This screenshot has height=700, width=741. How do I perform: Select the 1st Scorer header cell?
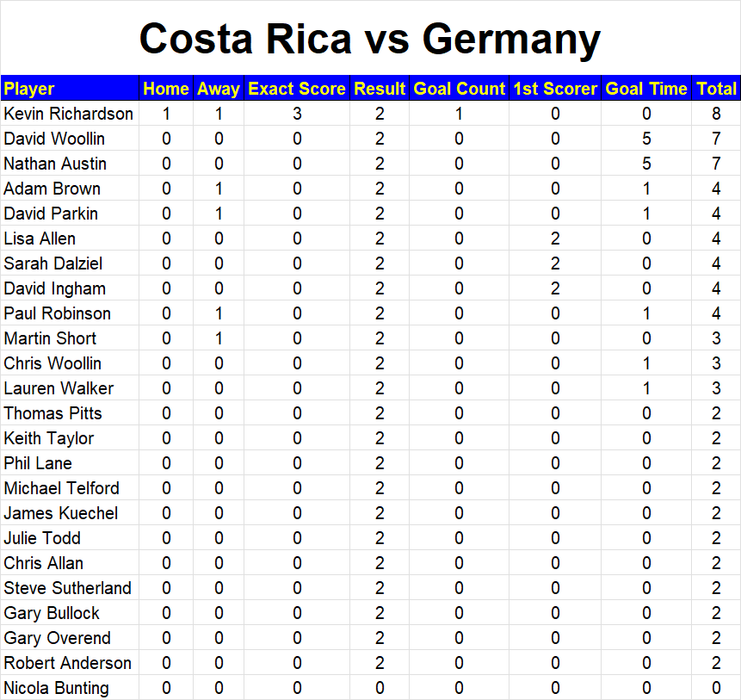tap(555, 89)
